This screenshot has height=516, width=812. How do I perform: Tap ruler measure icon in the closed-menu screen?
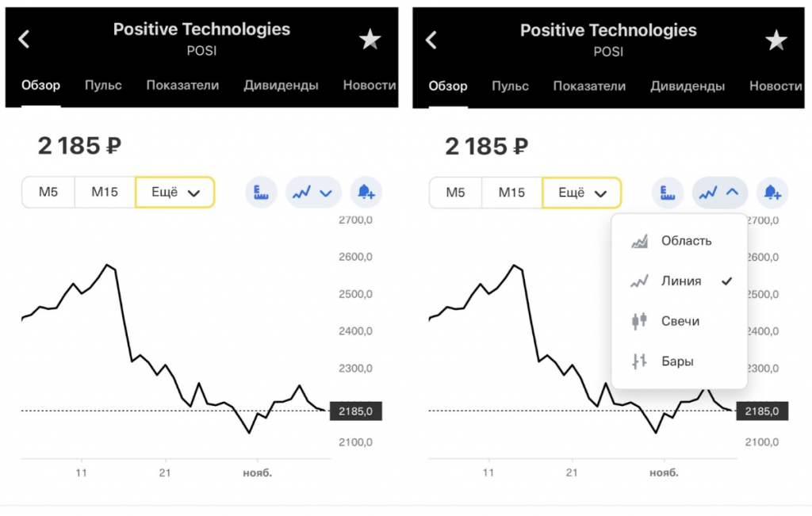pyautogui.click(x=261, y=192)
